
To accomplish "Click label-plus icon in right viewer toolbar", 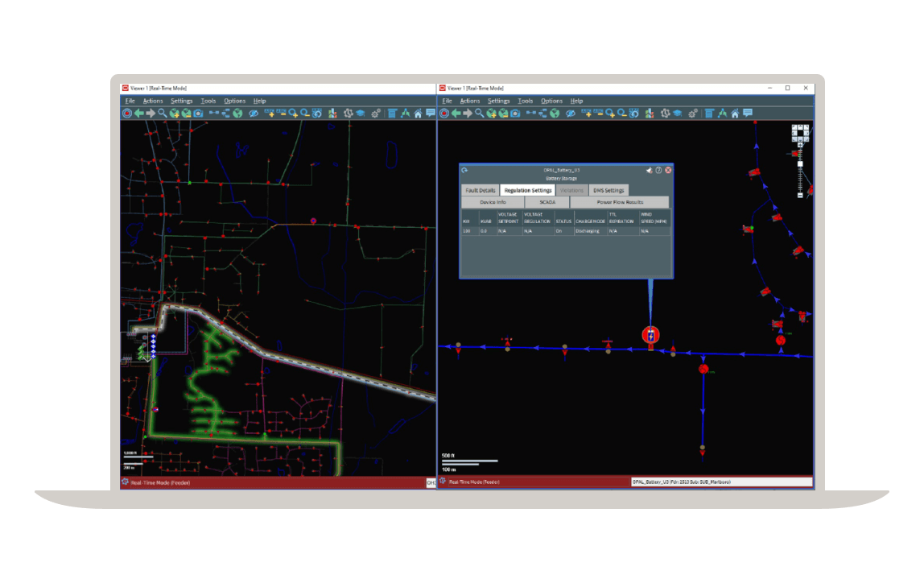I will tap(586, 114).
